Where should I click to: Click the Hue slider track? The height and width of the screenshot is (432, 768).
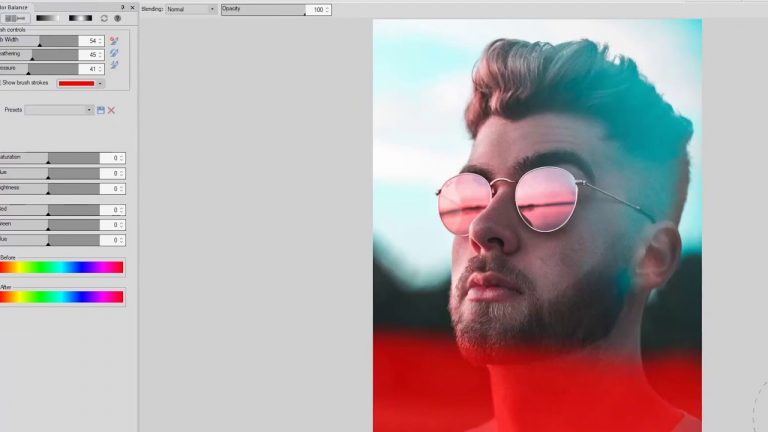click(49, 173)
